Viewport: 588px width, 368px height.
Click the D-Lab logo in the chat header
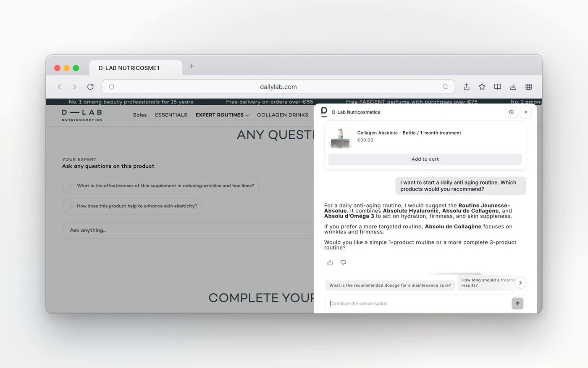click(324, 111)
